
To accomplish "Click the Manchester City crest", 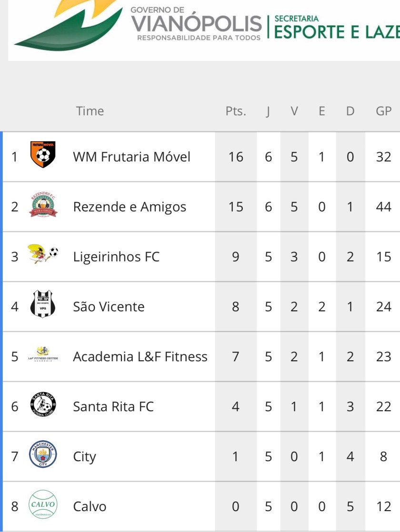I will tap(43, 454).
